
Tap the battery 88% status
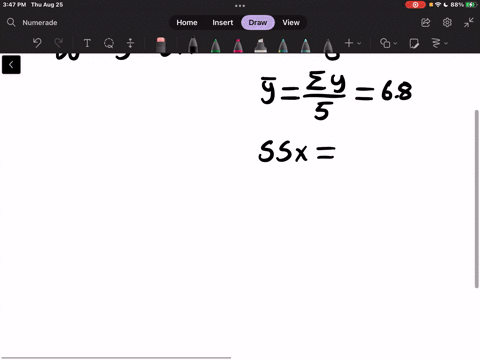pos(463,5)
